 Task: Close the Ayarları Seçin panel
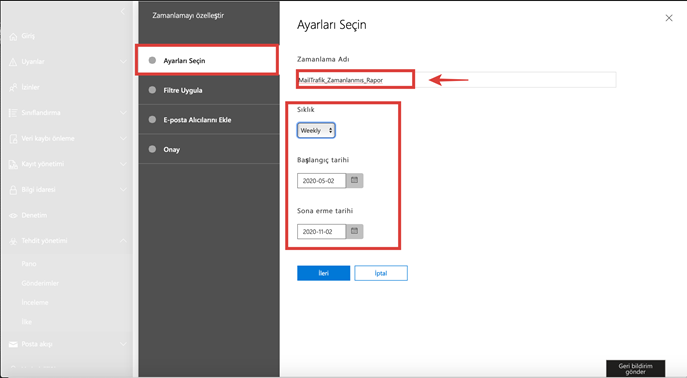click(x=669, y=18)
